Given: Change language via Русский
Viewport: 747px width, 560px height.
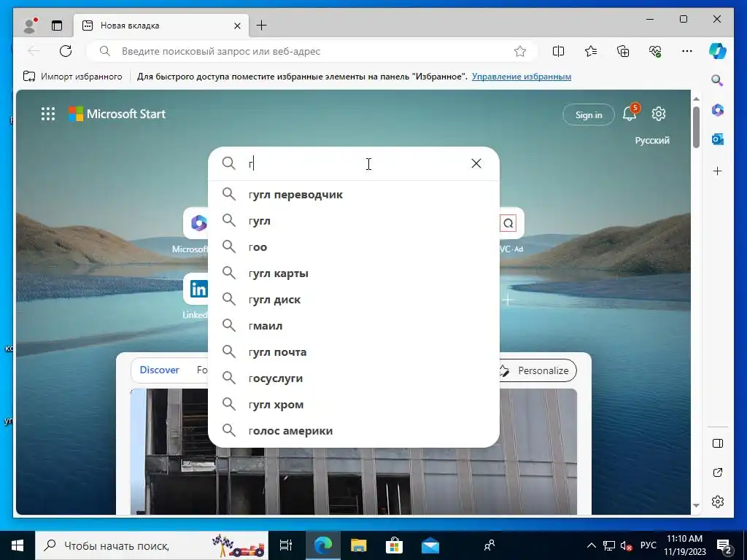Looking at the screenshot, I should (651, 141).
